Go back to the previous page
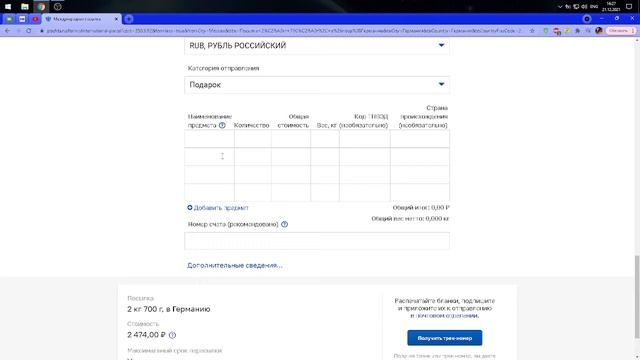This screenshot has width=640, height=360. point(7,31)
